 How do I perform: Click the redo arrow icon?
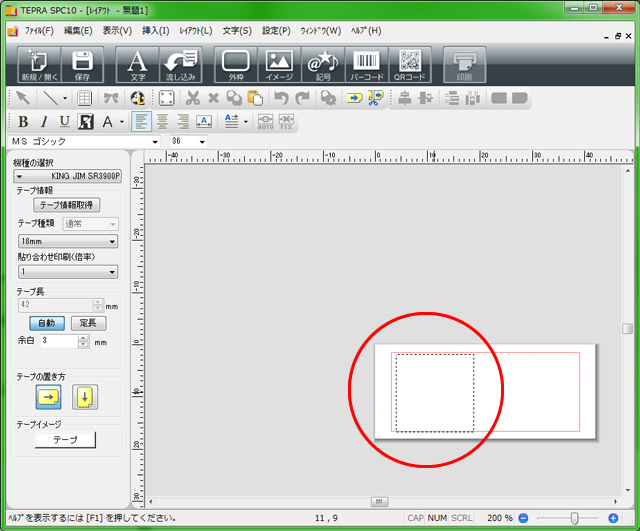[x=302, y=98]
